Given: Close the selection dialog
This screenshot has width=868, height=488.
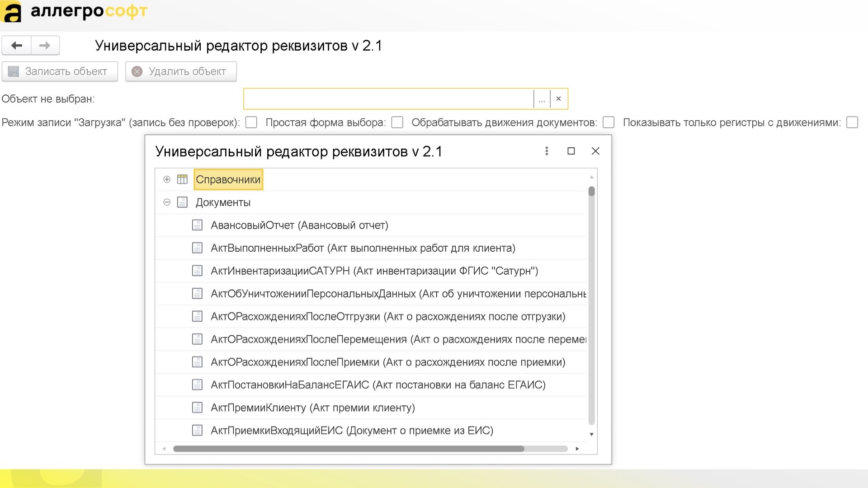Looking at the screenshot, I should pyautogui.click(x=595, y=151).
